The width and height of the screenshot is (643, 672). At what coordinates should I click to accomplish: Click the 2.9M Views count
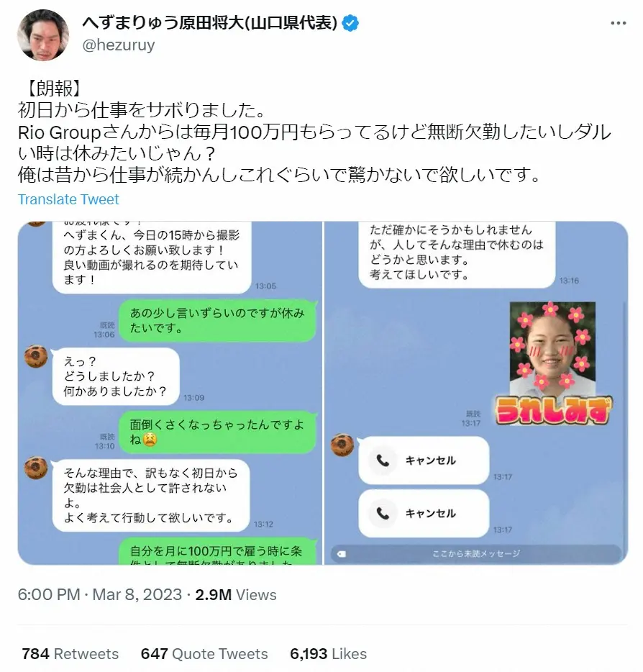tap(236, 595)
